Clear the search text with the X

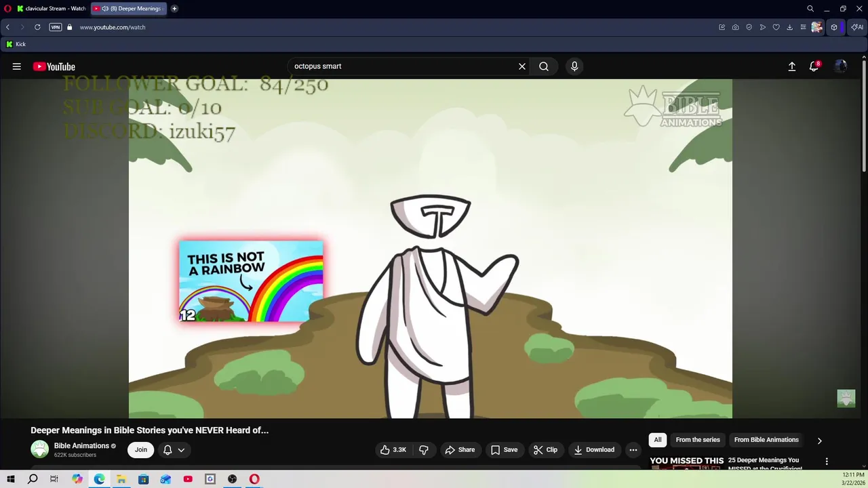[522, 66]
